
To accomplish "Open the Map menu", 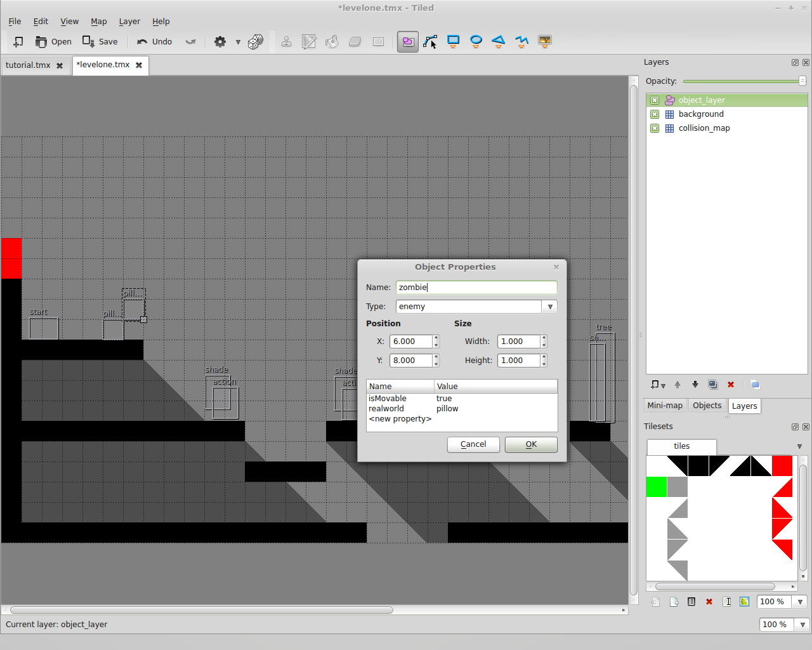I will click(99, 22).
